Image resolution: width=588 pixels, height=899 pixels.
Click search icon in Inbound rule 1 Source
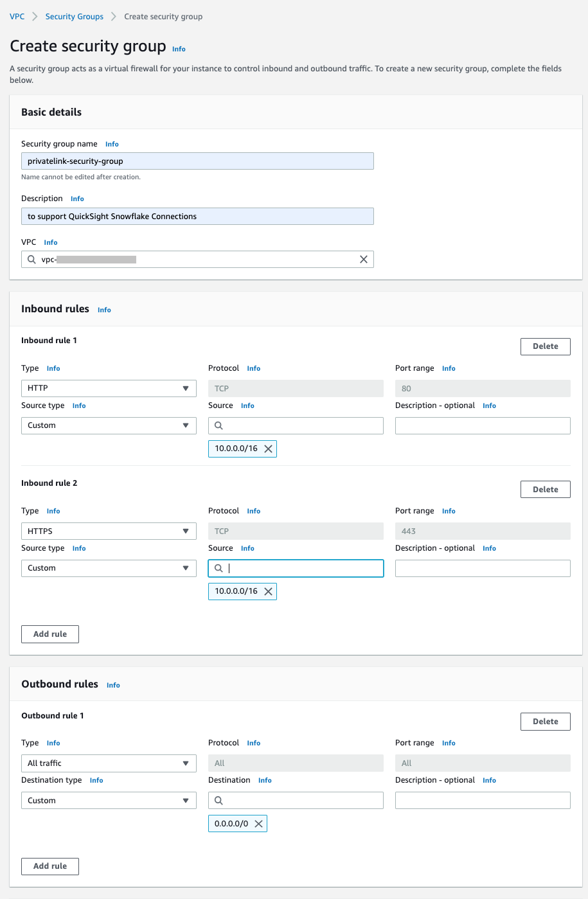click(x=218, y=425)
